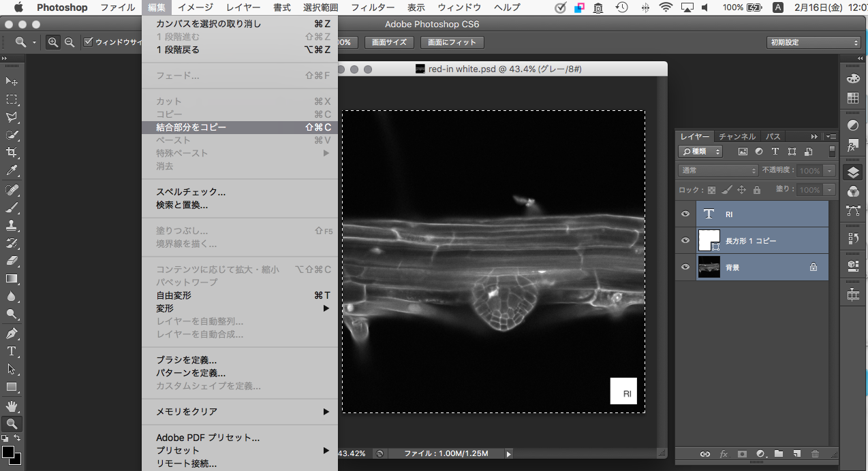Toggle visibility of the 背景 layer
Screen dimensions: 868x471
685,267
